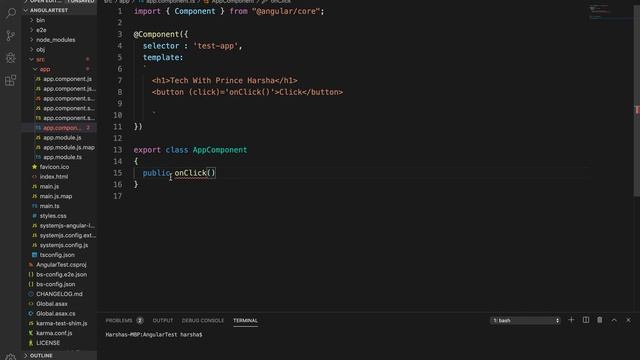Viewport: 640px width, 360px height.
Task: Close the terminal panel
Action: pos(628,320)
